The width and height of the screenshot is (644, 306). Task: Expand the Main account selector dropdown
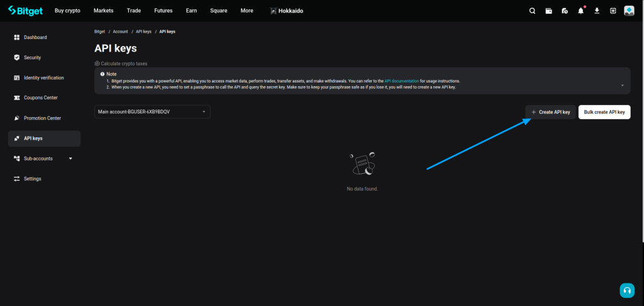click(x=152, y=112)
